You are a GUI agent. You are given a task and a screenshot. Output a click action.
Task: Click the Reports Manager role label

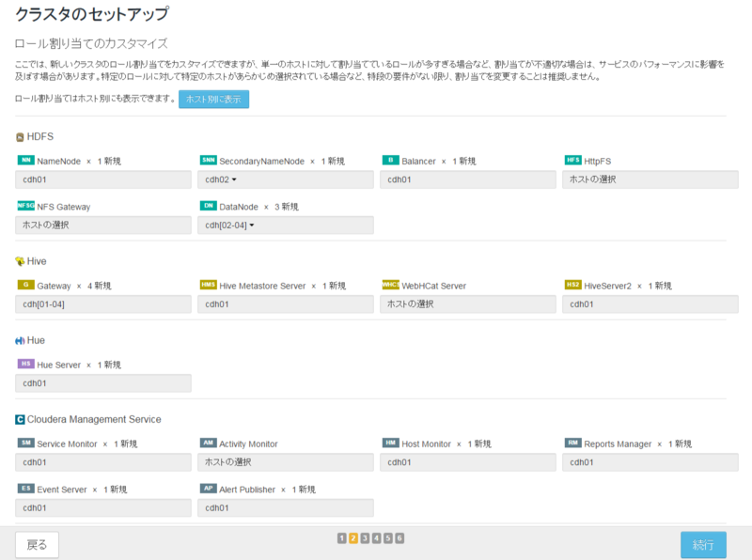pyautogui.click(x=618, y=444)
